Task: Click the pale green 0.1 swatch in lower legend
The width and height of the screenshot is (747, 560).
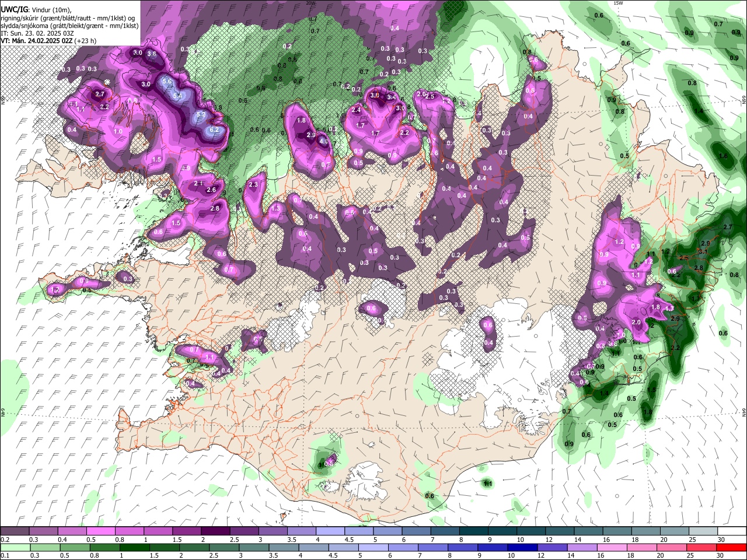Action: coord(15,547)
